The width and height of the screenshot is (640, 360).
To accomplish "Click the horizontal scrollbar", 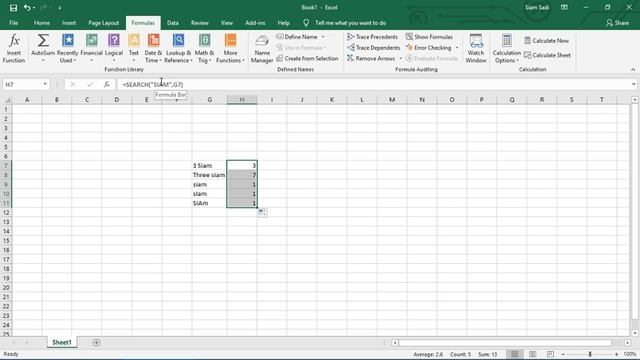I will click(x=505, y=343).
